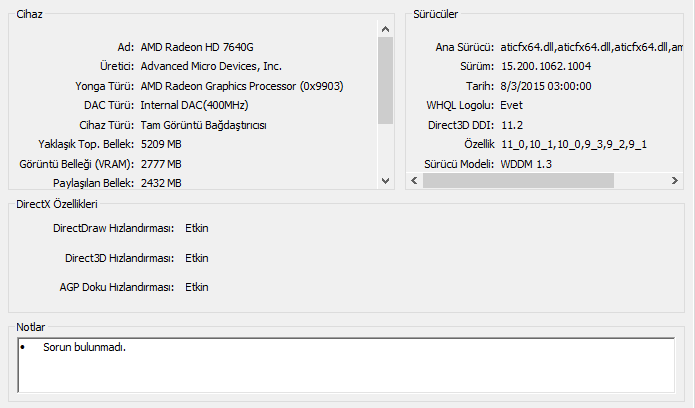
Task: Click feature levels '11_0,10_1,10_0,9_3,9_2,9_1'
Action: 574,144
